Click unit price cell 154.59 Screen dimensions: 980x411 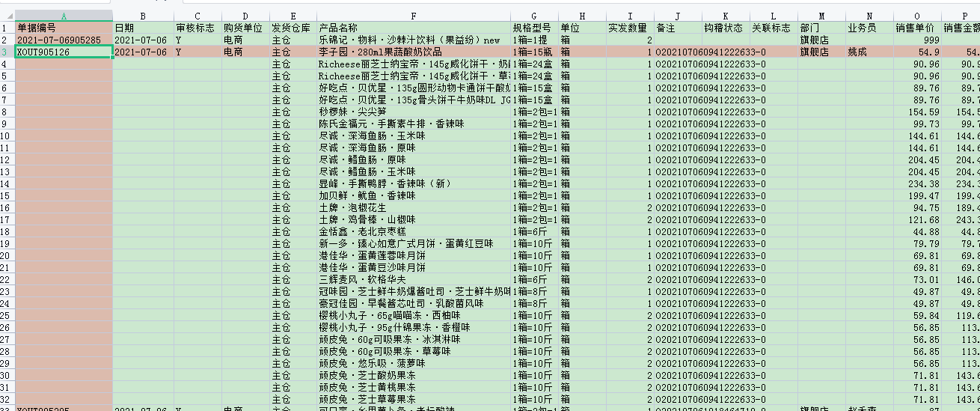pyautogui.click(x=918, y=112)
